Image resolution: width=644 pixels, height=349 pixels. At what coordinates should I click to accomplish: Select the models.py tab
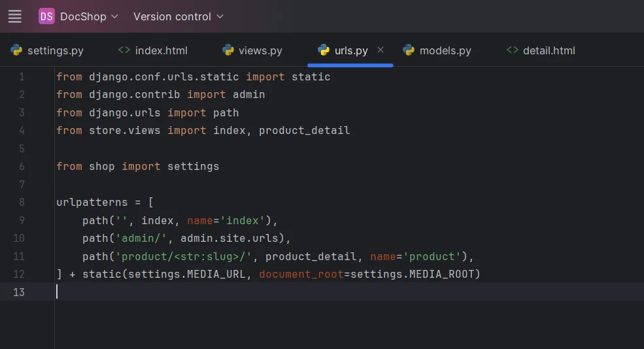tap(445, 50)
